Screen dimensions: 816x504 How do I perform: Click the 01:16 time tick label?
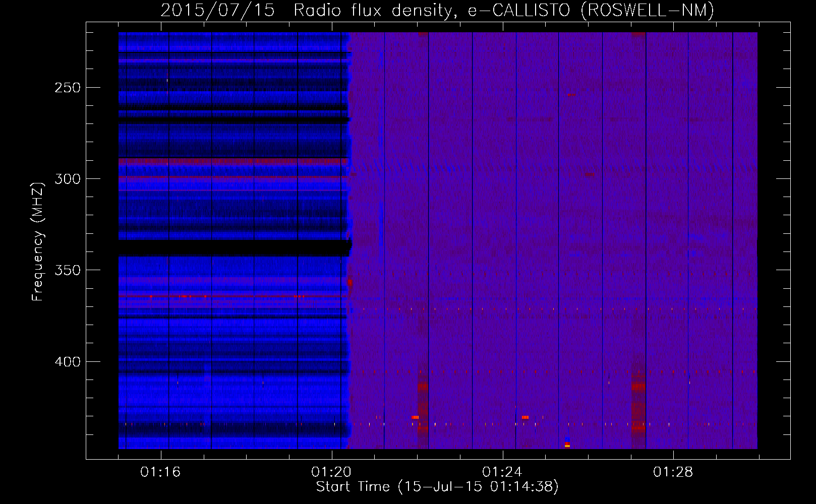(160, 472)
